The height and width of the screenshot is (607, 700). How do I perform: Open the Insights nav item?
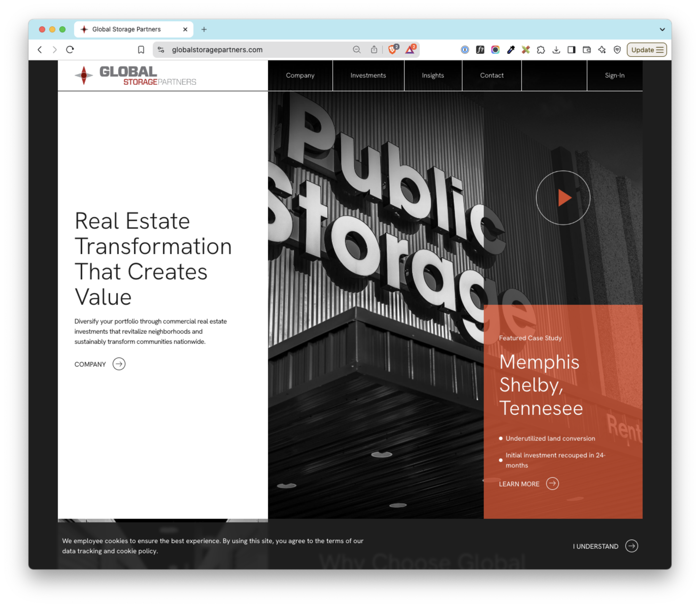tap(433, 76)
